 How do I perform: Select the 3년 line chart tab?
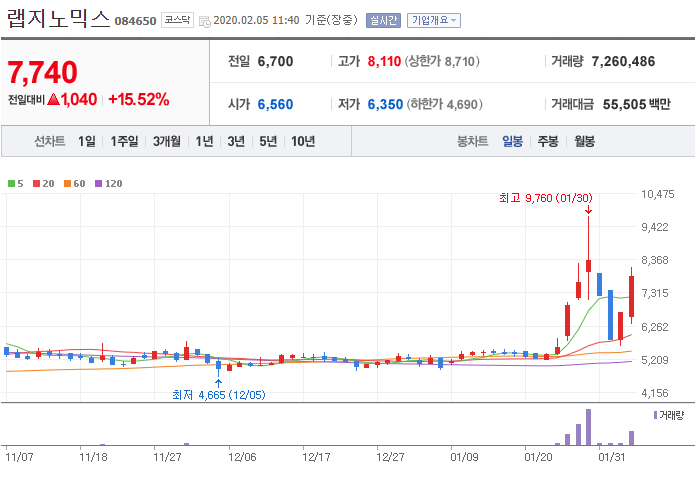point(236,141)
